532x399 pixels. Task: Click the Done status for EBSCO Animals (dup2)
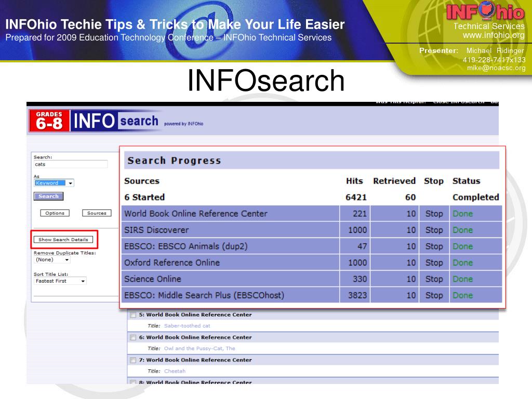463,246
